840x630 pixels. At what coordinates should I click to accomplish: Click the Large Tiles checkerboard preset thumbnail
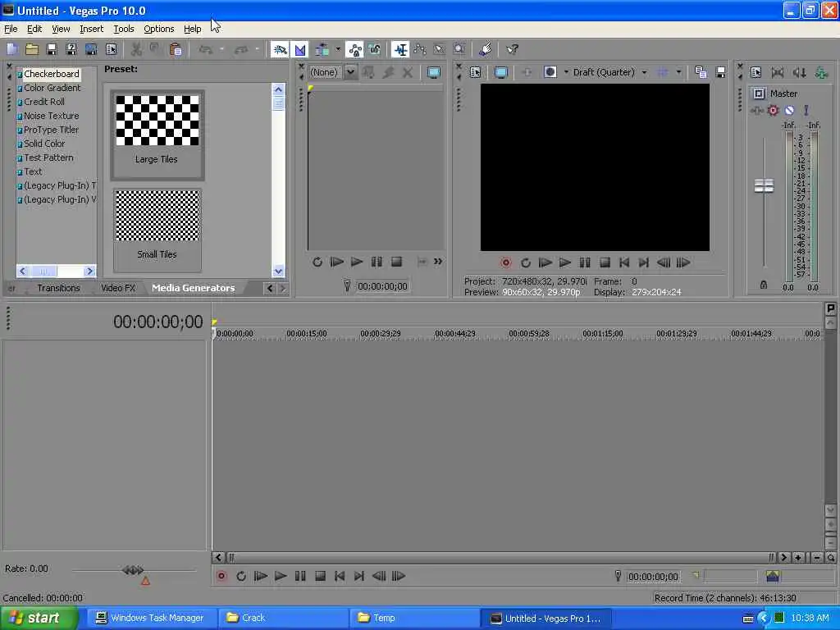point(157,121)
